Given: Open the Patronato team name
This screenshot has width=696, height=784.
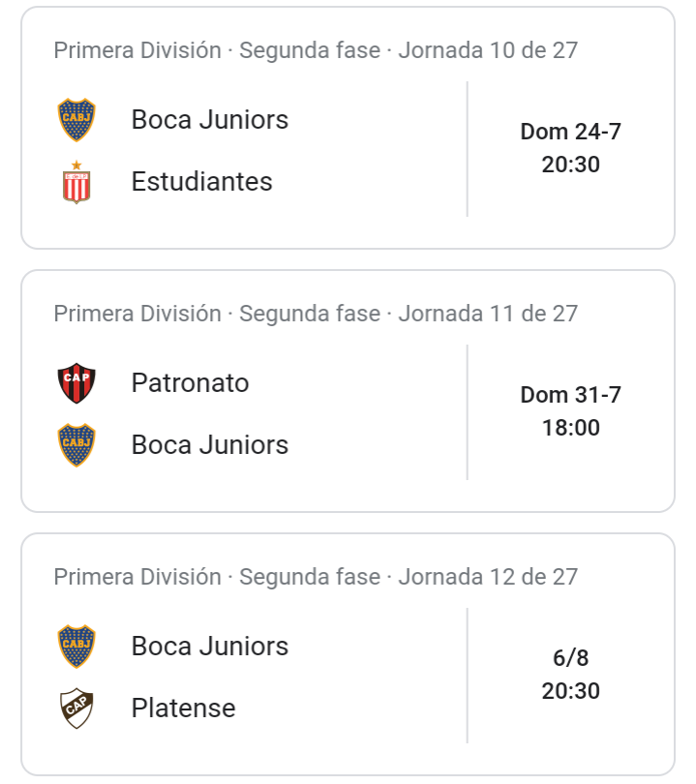Looking at the screenshot, I should click(x=190, y=383).
